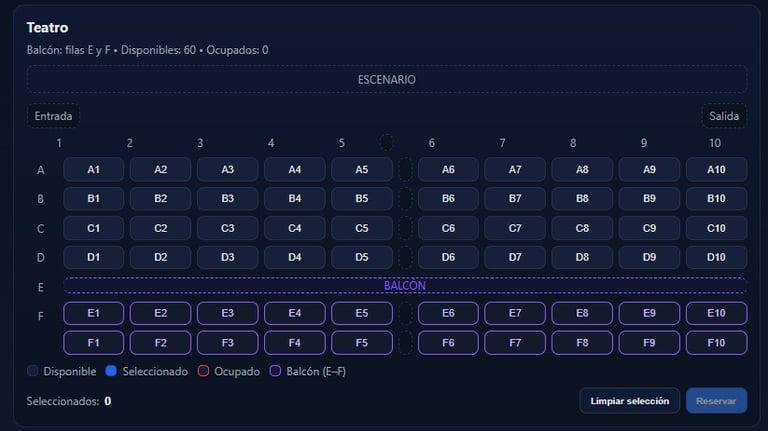Click the Ocupado legend swatch
Image resolution: width=768 pixels, height=431 pixels.
point(203,371)
